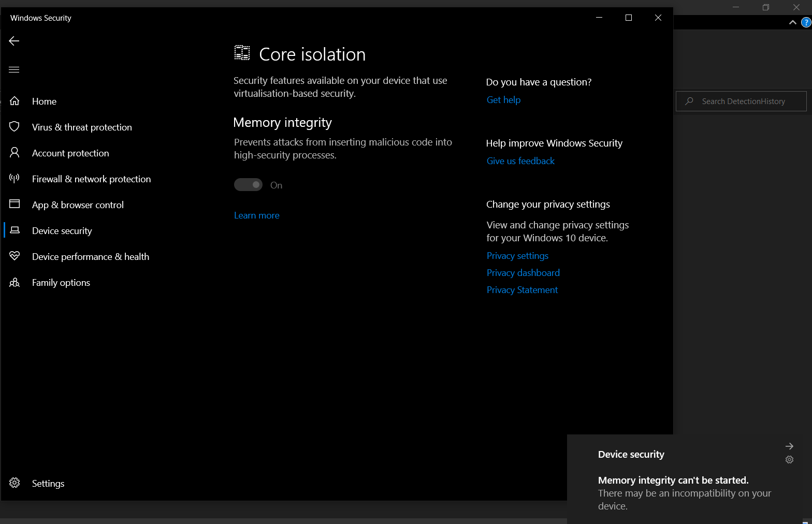Open notification settings gear on toast

point(789,459)
